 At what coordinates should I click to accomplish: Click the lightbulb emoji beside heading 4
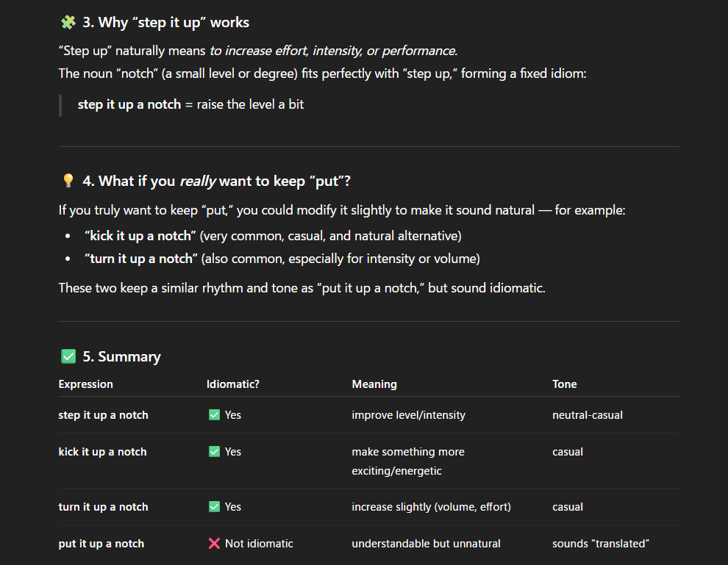68,181
